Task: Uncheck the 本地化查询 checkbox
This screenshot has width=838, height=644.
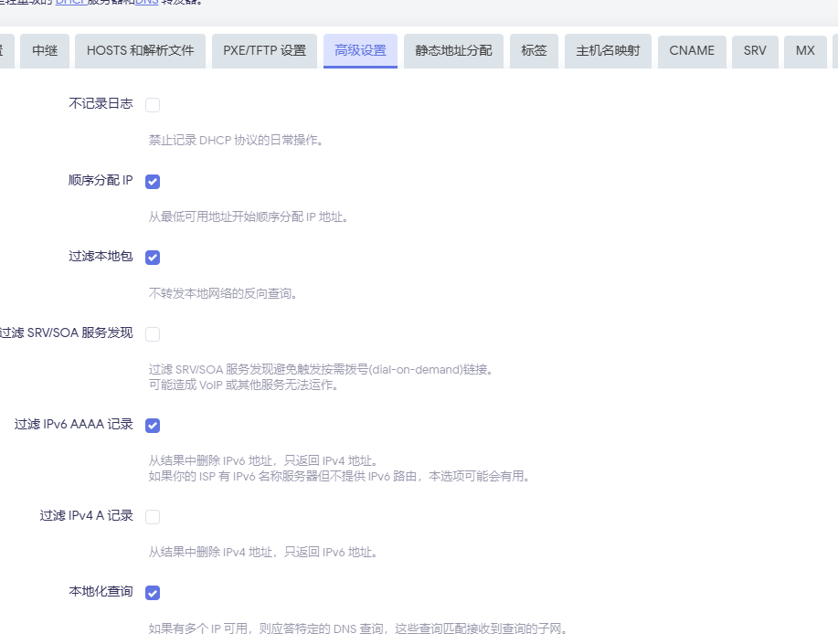Action: [153, 593]
